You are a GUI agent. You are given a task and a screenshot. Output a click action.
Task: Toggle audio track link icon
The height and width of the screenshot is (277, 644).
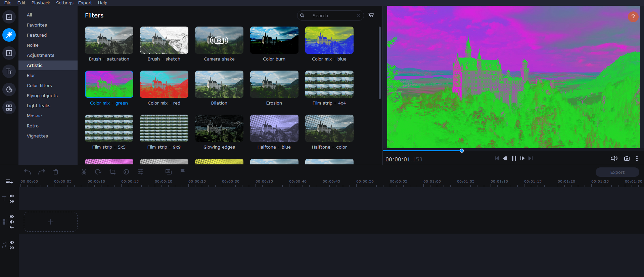[12, 248]
